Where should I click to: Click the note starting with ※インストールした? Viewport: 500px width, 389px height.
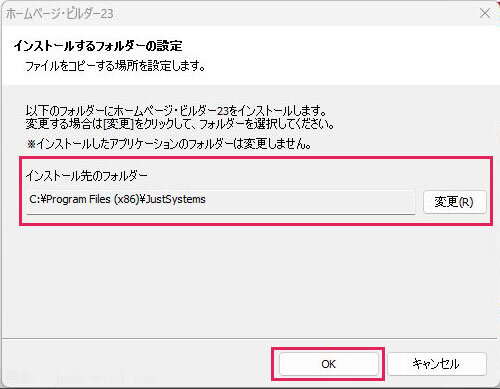[169, 144]
